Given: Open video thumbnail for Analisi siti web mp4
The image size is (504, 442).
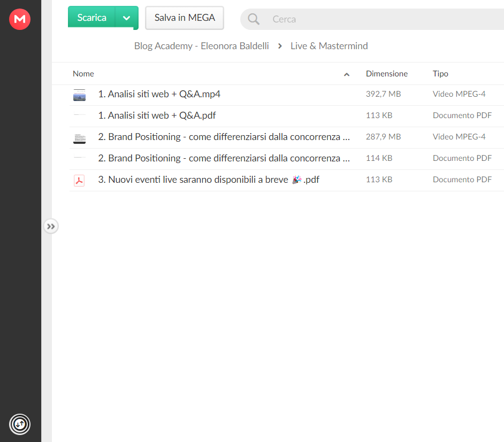Looking at the screenshot, I should click(79, 95).
